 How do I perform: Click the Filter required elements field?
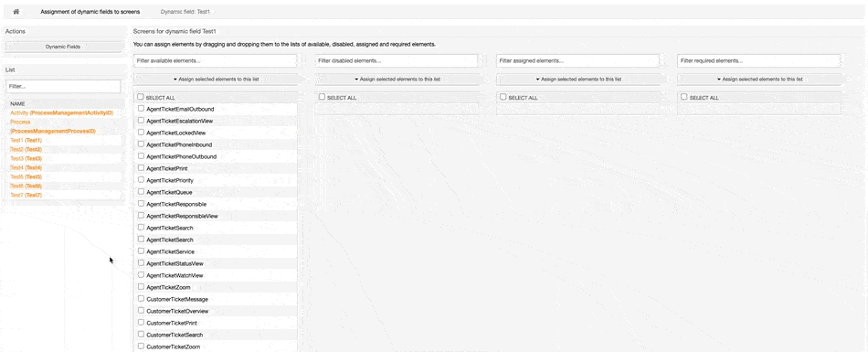coord(759,59)
